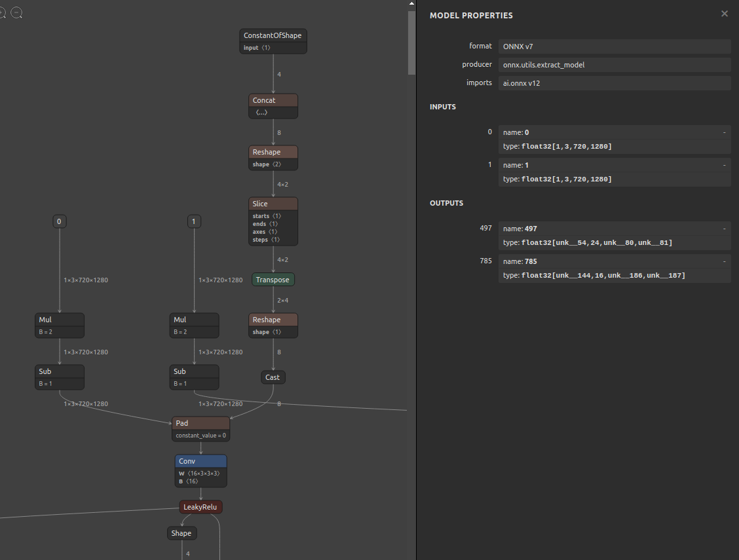
Task: Select the LeakyRelu node
Action: click(x=200, y=507)
